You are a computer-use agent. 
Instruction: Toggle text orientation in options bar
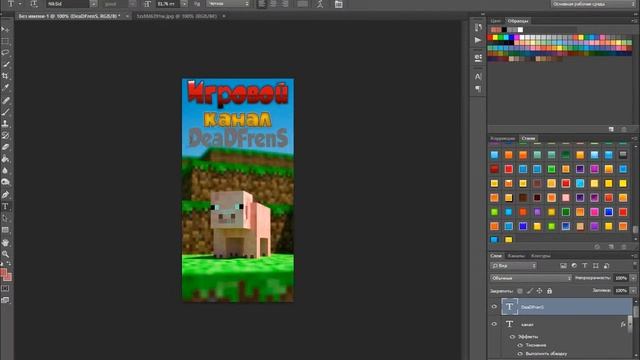pos(34,4)
